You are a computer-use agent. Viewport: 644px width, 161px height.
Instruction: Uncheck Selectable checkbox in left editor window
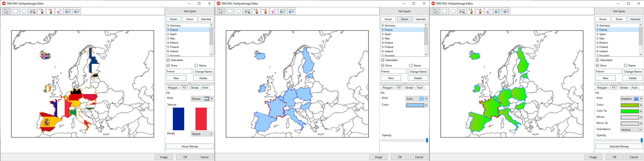click(x=168, y=60)
